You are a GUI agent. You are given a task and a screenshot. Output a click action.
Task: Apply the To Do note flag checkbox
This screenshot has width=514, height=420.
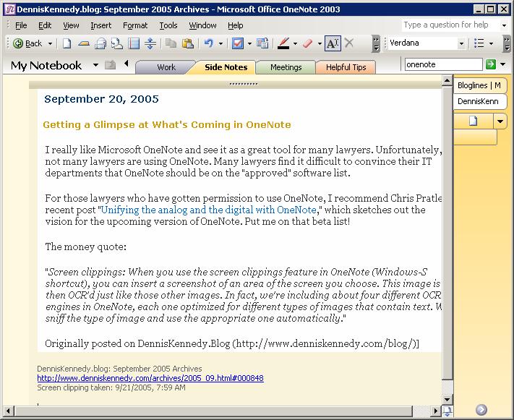[238, 43]
